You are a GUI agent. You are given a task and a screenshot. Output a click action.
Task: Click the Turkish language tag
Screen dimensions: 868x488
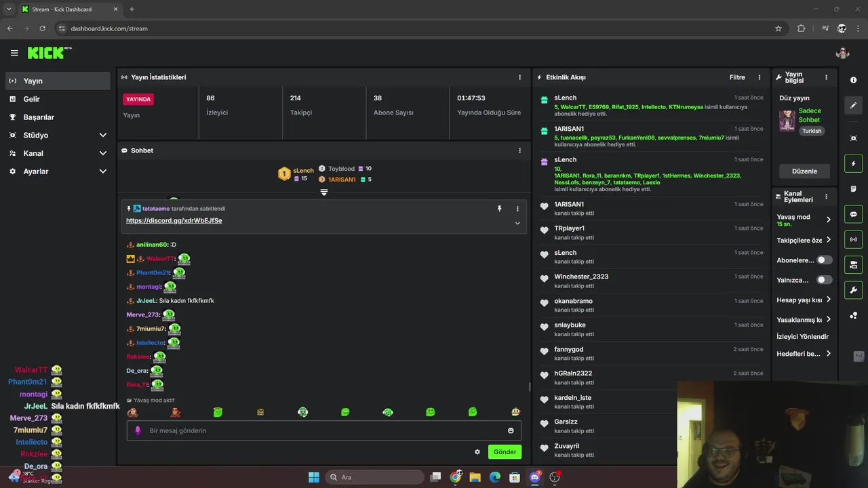812,131
